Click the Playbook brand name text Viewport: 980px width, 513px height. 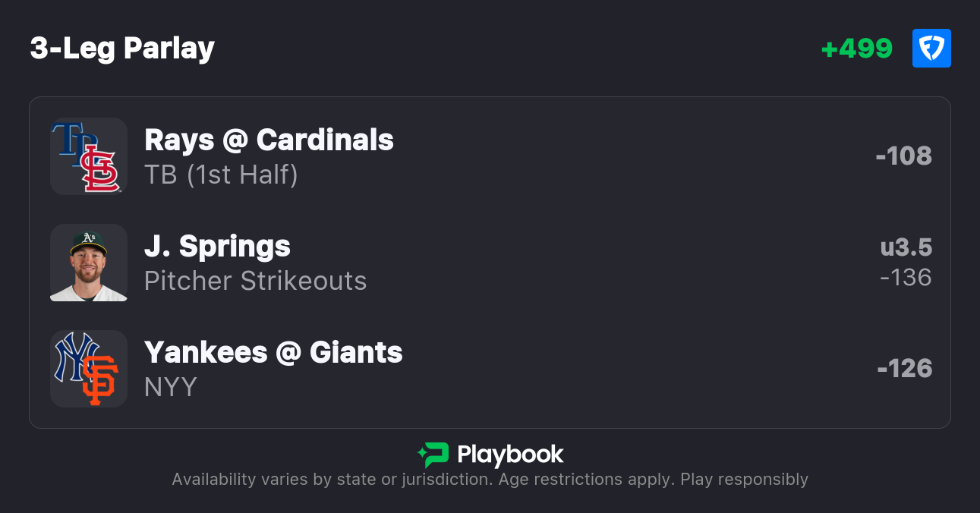coord(510,455)
